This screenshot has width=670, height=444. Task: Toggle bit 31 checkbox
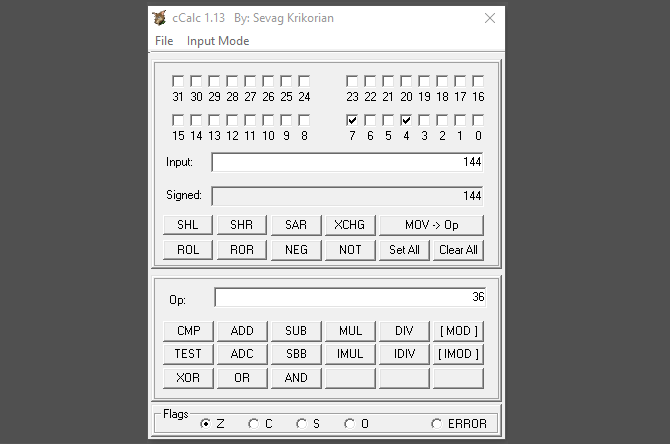[178, 81]
